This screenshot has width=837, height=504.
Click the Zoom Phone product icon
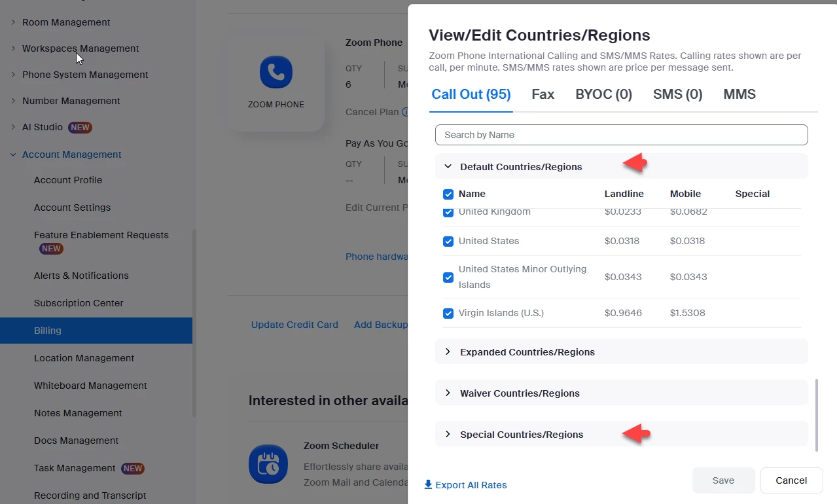point(276,72)
